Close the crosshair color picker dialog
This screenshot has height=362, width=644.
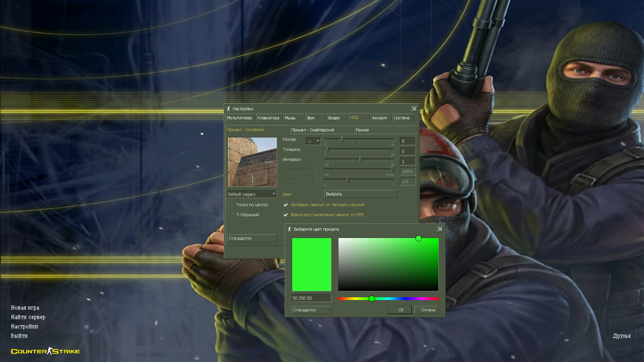click(x=440, y=229)
